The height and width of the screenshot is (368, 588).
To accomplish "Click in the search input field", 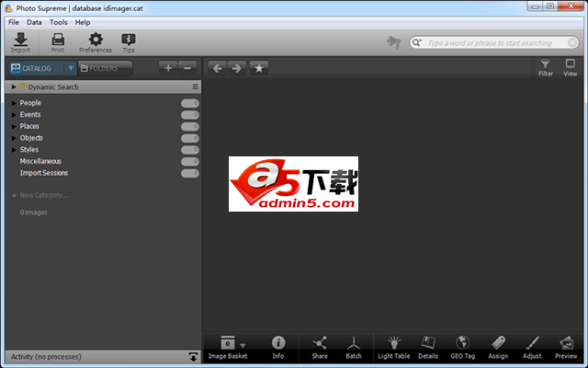I will (x=494, y=43).
